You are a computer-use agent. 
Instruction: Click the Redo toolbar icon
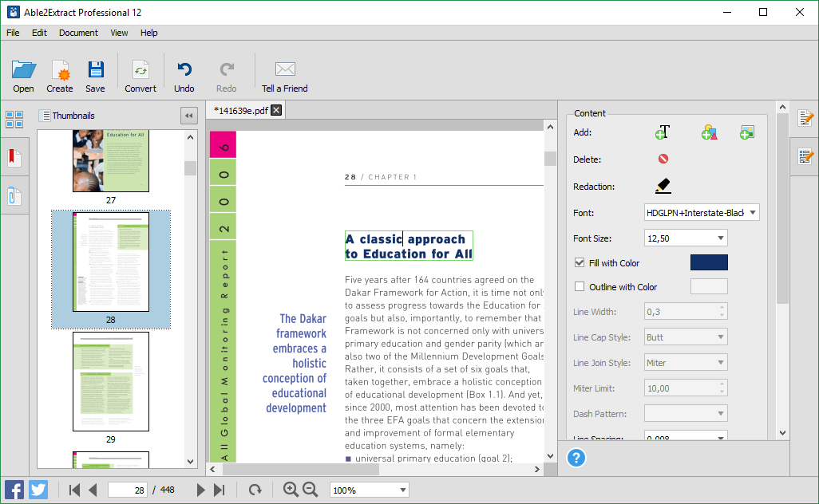pyautogui.click(x=226, y=77)
